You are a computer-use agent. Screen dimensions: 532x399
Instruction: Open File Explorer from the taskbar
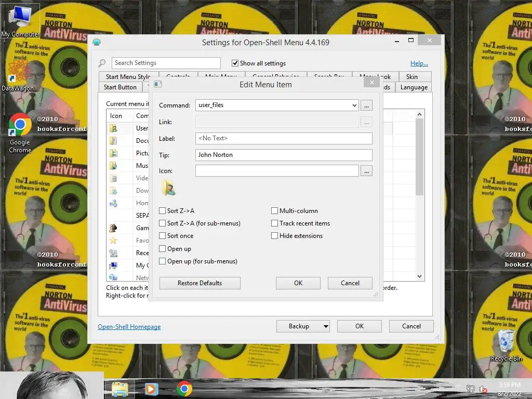click(x=120, y=389)
